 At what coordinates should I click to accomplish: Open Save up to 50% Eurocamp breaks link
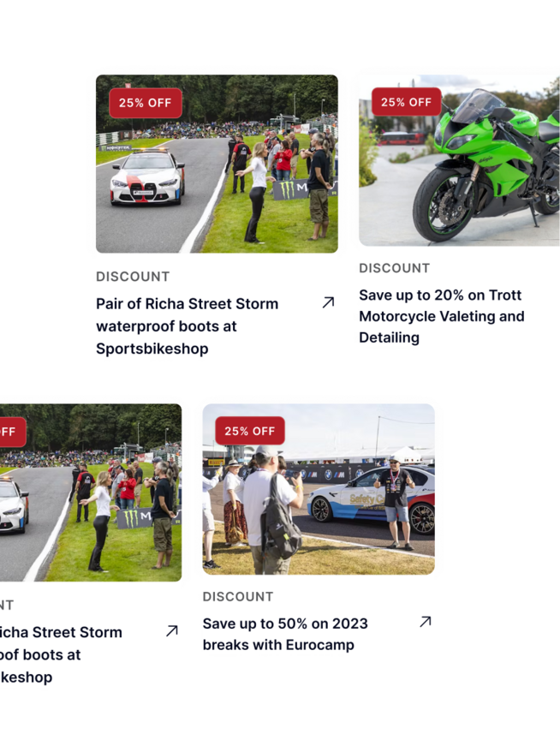[285, 635]
